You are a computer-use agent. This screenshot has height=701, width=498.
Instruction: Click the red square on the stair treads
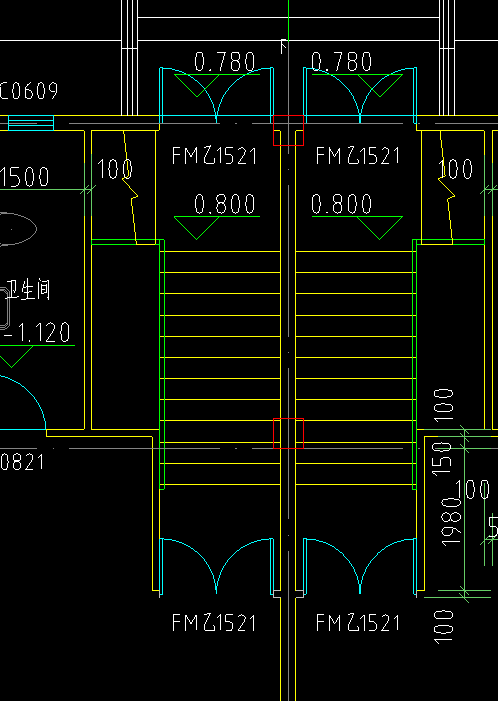coord(288,434)
